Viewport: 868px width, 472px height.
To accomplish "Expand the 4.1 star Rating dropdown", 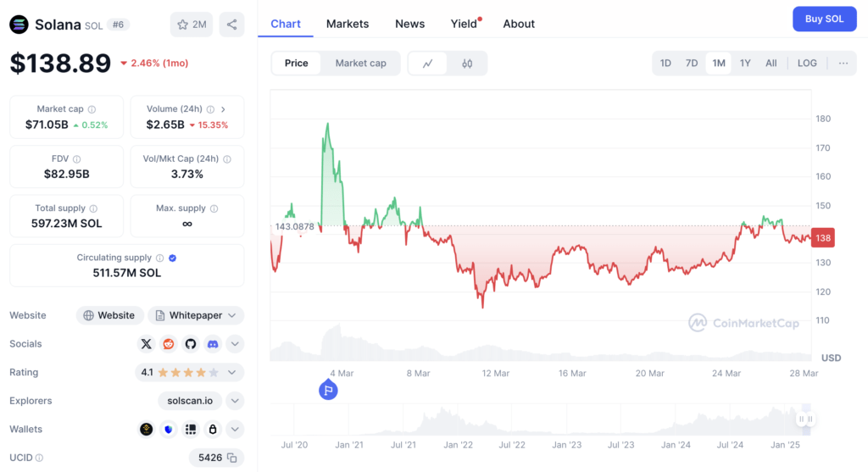I will (189, 372).
